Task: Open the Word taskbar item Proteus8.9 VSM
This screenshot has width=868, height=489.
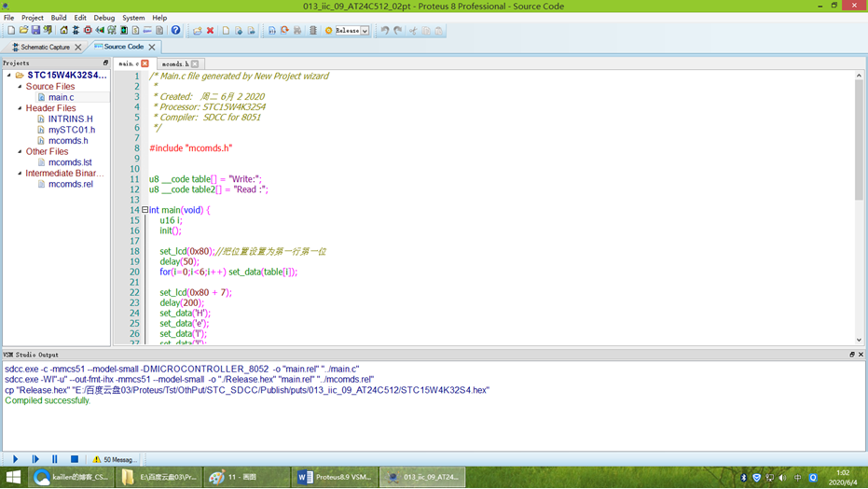Action: click(334, 478)
